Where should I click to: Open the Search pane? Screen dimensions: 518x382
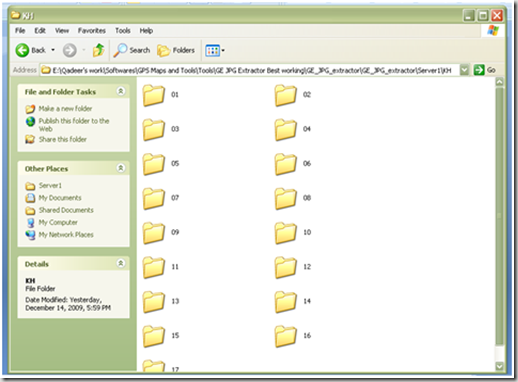click(132, 50)
